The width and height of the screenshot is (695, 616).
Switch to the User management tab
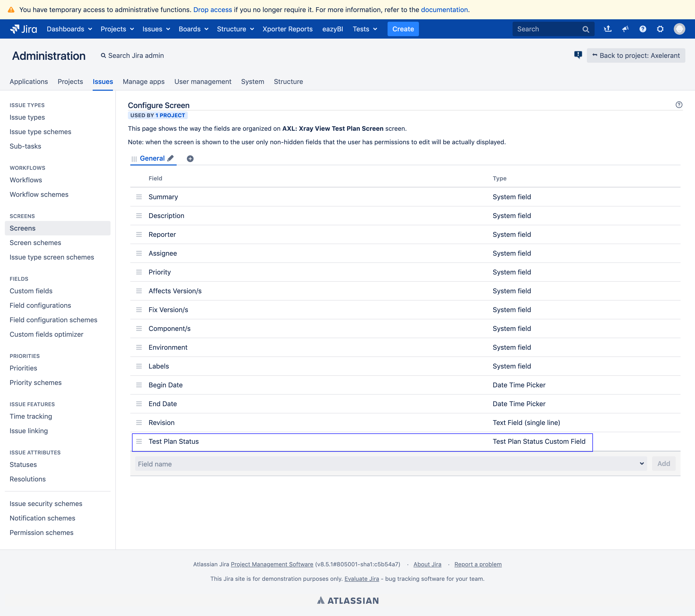tap(203, 82)
